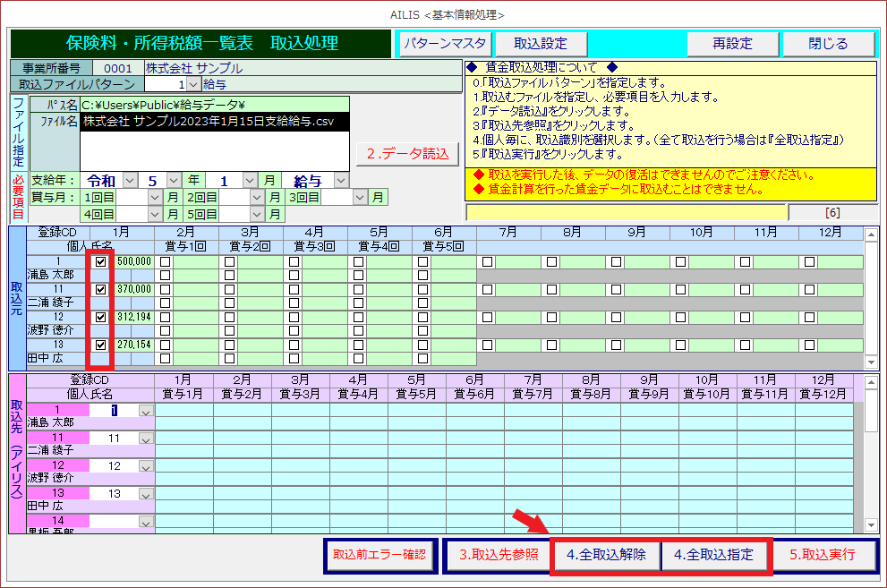The width and height of the screenshot is (887, 588).
Task: Uncheck January checkbox for 浦島 太郎
Action: [x=101, y=262]
